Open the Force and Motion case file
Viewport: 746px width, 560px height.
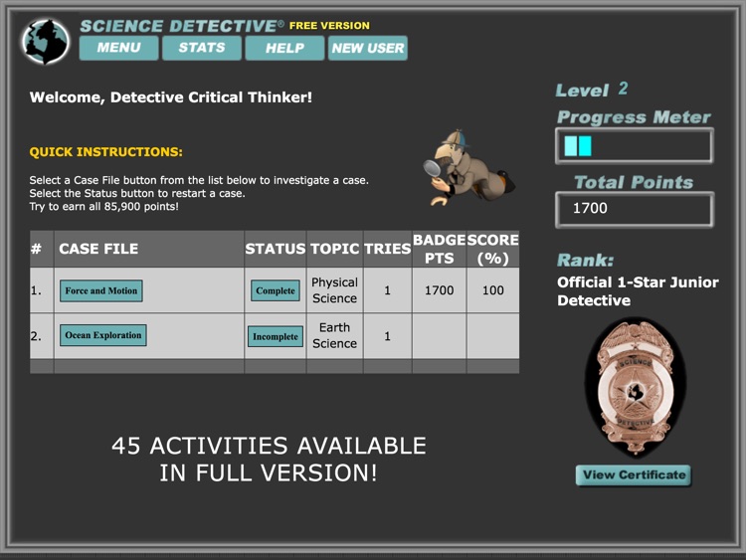pyautogui.click(x=100, y=290)
